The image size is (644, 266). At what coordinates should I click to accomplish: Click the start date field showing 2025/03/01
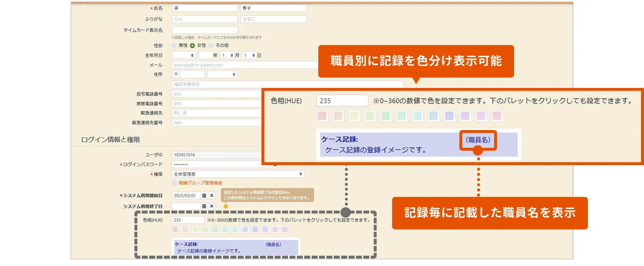(x=186, y=196)
